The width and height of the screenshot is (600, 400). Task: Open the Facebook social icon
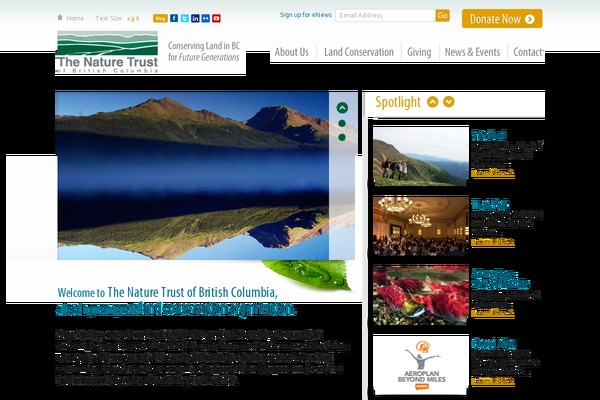coord(174,18)
